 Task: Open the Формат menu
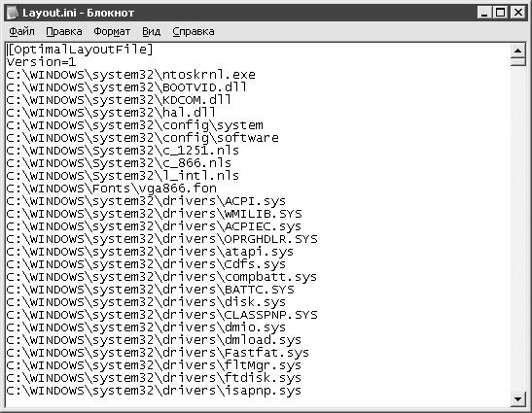pyautogui.click(x=112, y=31)
